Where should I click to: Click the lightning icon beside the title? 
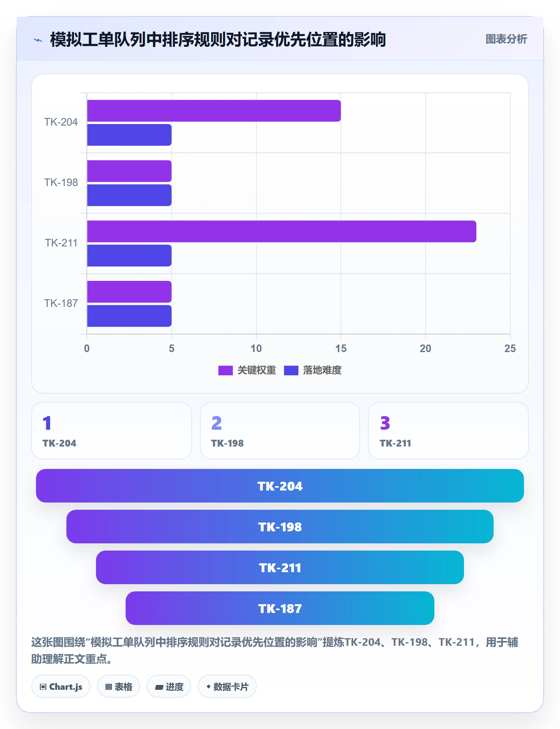(x=38, y=40)
